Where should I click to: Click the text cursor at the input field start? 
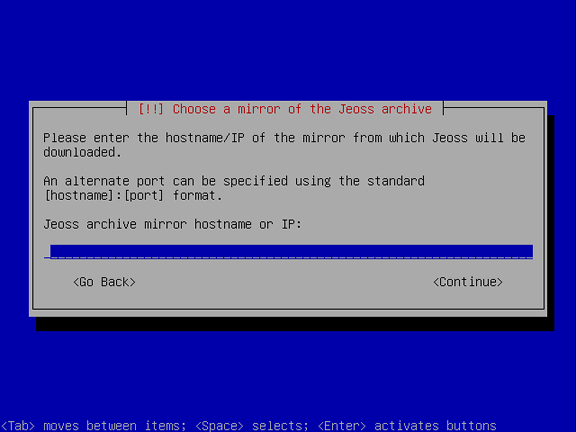47,252
